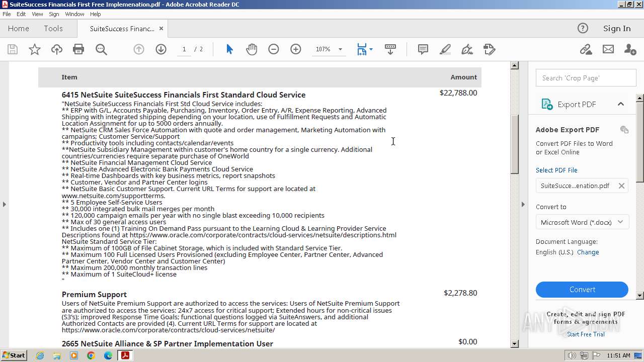Change the document language
644x362 pixels.
click(588, 252)
